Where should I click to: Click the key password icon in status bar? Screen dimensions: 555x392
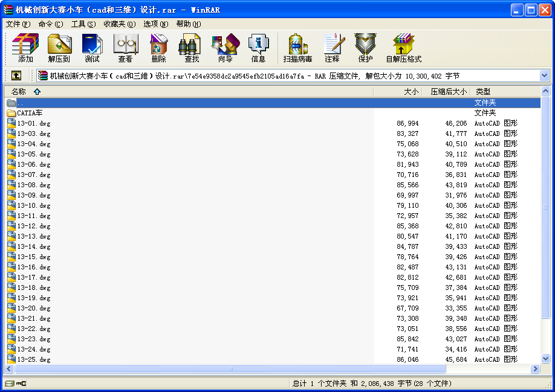(x=21, y=383)
